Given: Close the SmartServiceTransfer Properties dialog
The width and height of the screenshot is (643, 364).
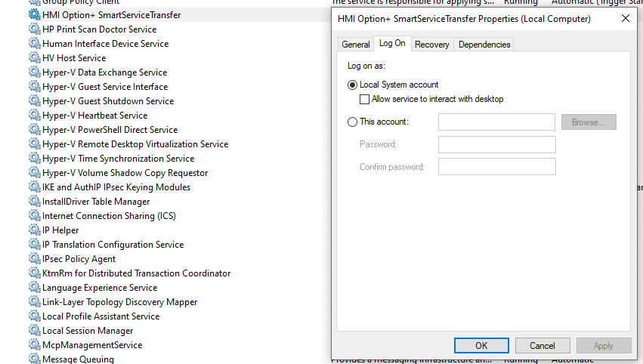Looking at the screenshot, I should point(625,18).
